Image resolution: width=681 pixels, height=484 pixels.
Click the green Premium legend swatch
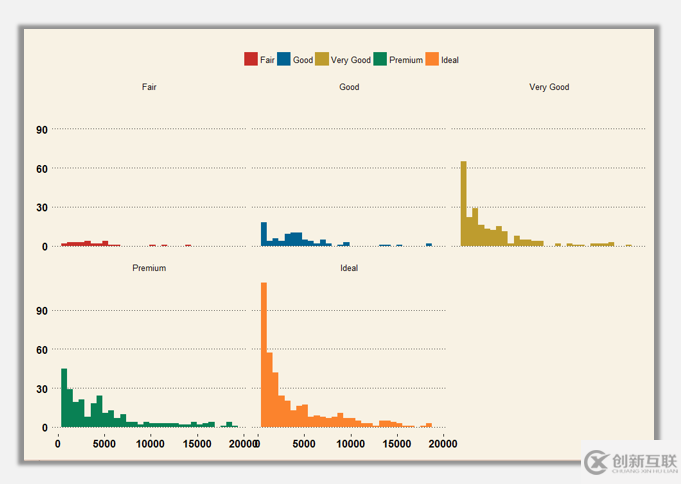380,59
